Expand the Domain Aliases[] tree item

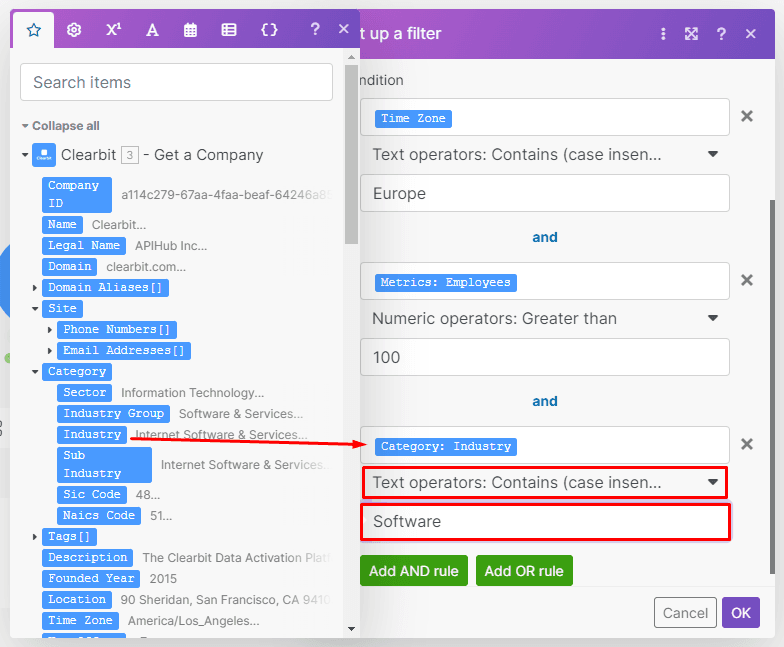pyautogui.click(x=36, y=288)
